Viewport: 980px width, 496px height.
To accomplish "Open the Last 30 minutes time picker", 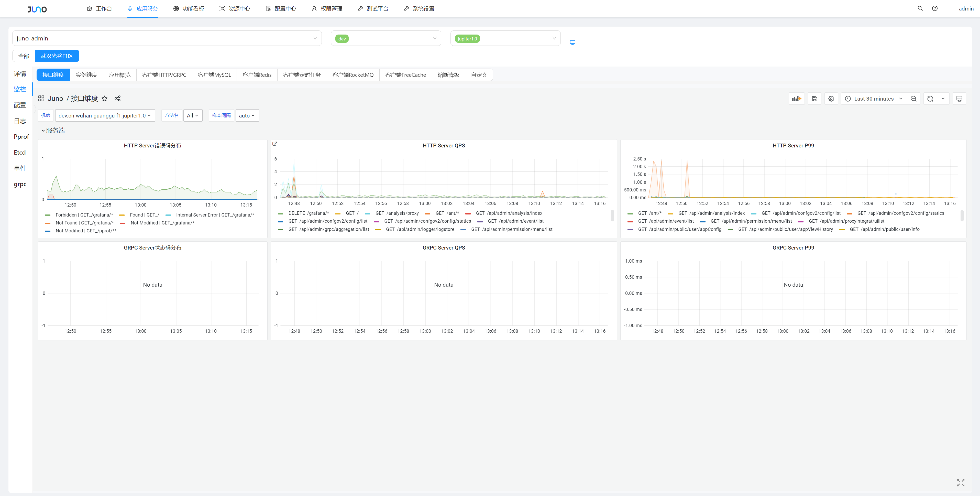I will click(x=874, y=99).
